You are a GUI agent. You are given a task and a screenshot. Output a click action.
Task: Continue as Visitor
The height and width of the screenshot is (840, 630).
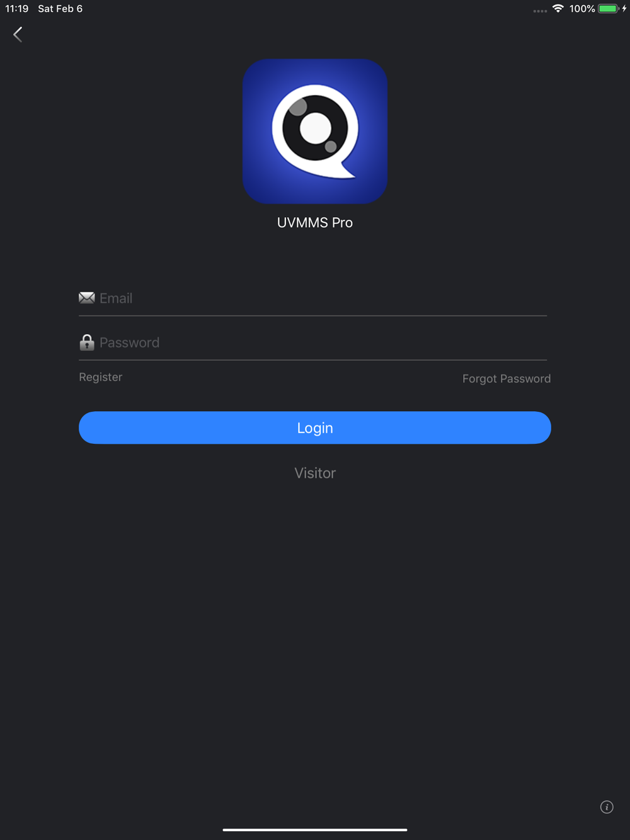pos(315,473)
